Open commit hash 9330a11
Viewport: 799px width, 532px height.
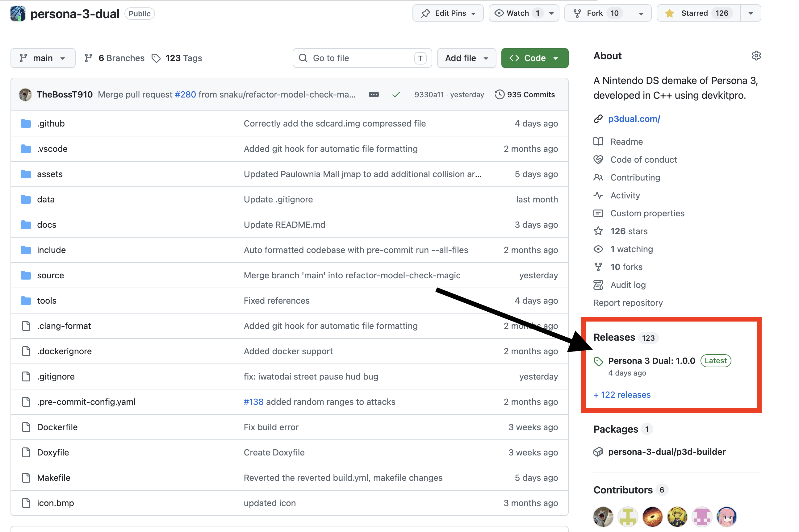[429, 95]
